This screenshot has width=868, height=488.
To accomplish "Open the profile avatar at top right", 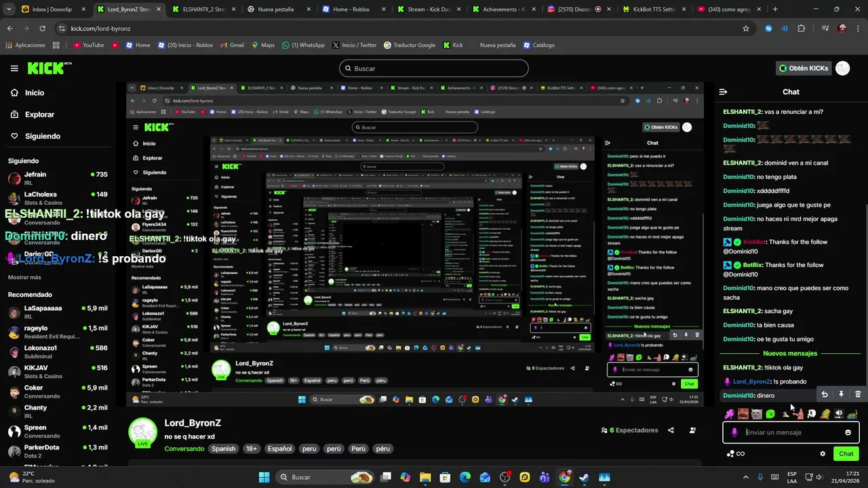I will [843, 68].
